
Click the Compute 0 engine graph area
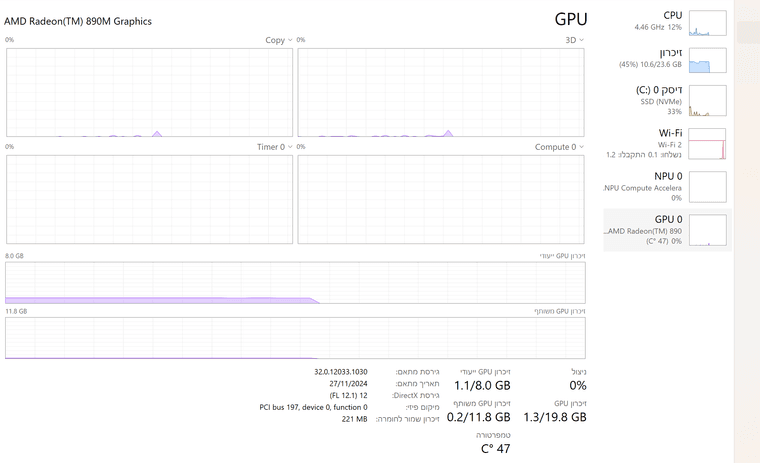click(x=441, y=199)
